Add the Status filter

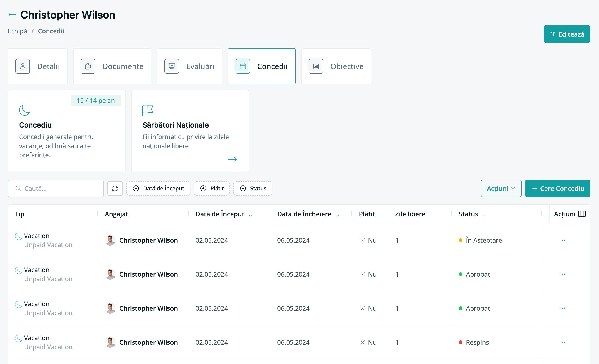click(x=253, y=188)
